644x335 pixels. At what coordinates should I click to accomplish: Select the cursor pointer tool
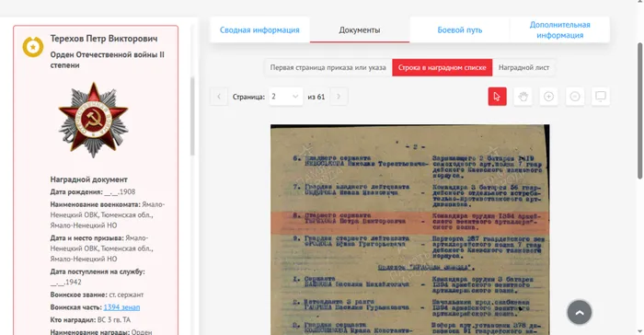point(497,97)
